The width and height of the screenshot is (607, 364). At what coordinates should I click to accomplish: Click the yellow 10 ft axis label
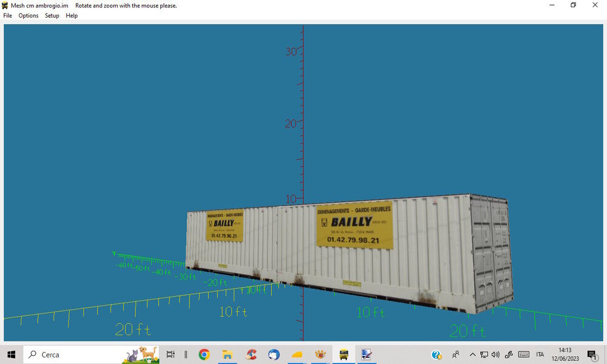click(233, 312)
